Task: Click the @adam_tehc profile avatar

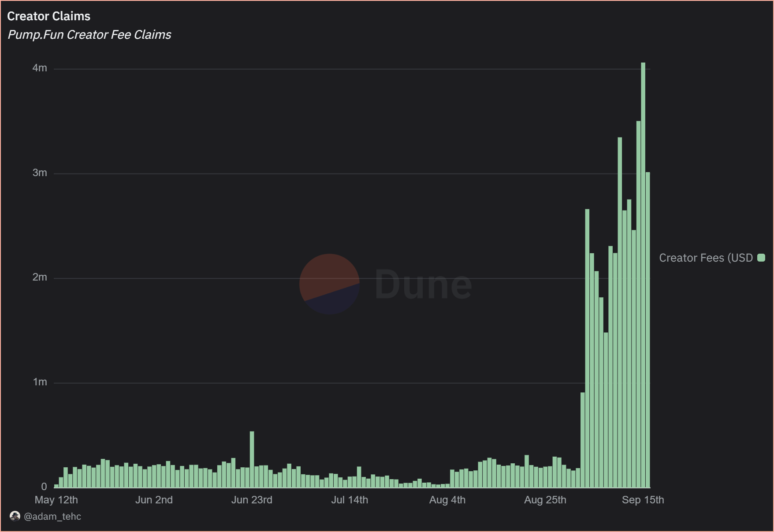Action: pos(15,516)
